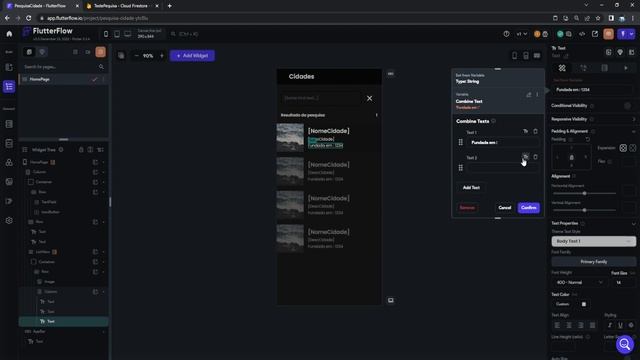Switch to the actions tab in right panel
640x360 pixels.
click(x=583, y=68)
